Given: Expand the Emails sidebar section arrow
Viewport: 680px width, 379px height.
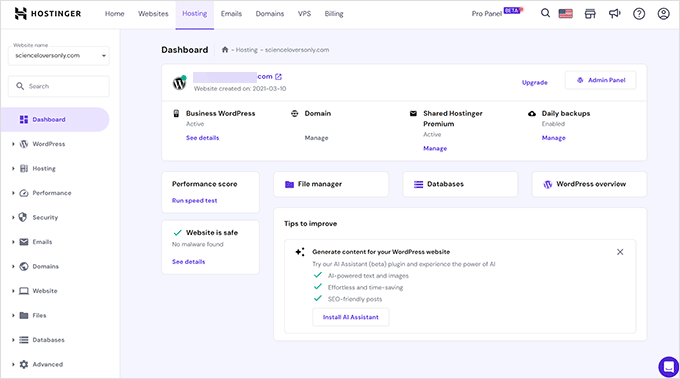Looking at the screenshot, I should point(13,242).
